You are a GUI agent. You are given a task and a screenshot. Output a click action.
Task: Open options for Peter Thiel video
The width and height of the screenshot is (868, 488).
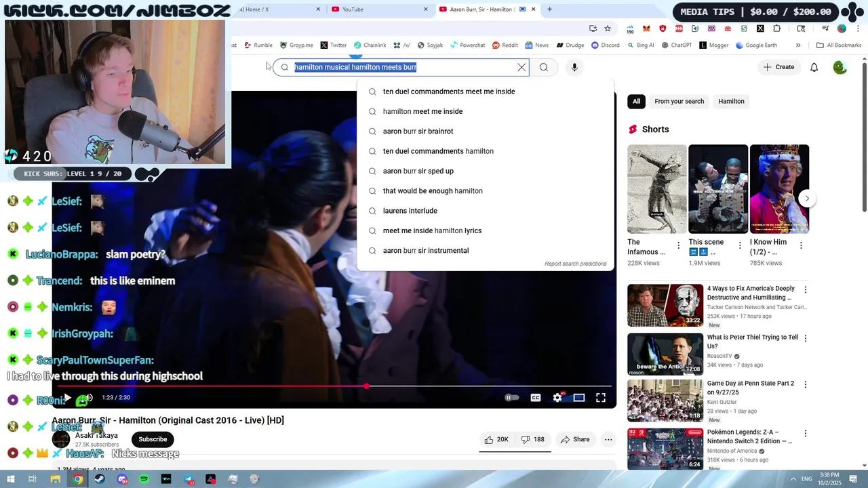click(806, 338)
